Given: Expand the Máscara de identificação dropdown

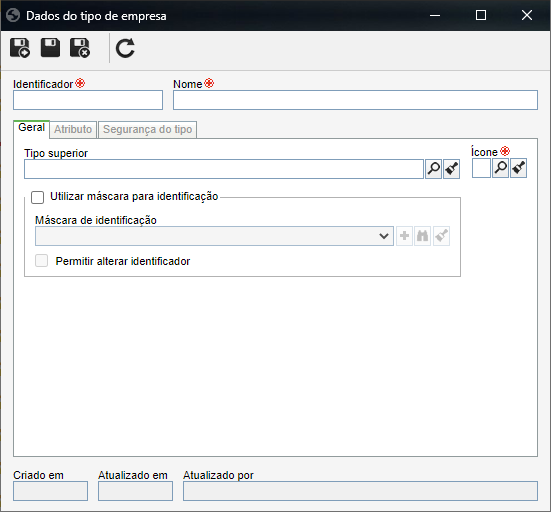Looking at the screenshot, I should click(214, 236).
